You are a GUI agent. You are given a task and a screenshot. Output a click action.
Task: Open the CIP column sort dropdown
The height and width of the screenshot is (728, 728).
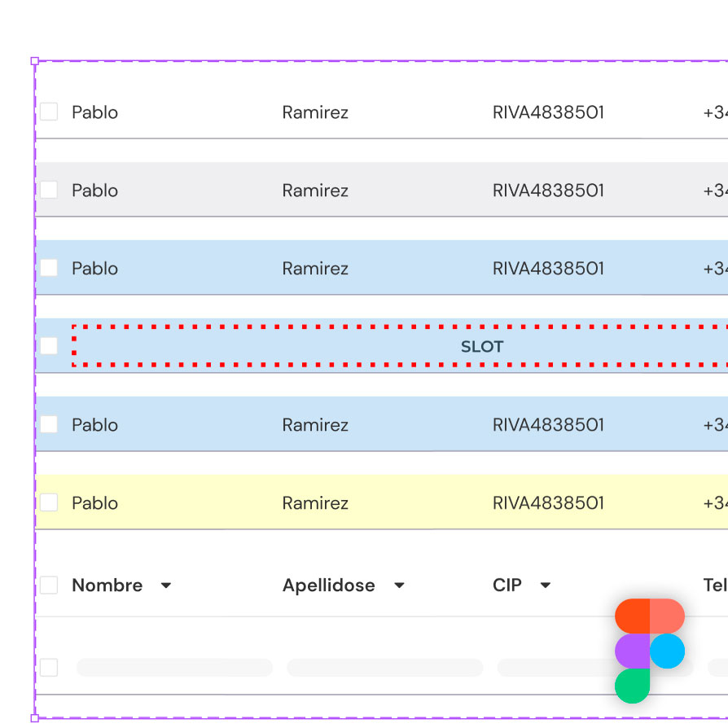click(544, 585)
